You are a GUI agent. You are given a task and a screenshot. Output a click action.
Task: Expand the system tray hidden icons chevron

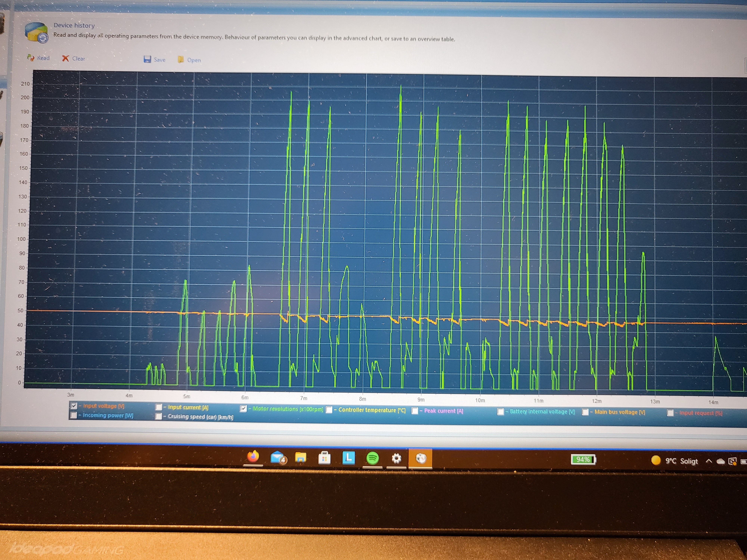(709, 461)
